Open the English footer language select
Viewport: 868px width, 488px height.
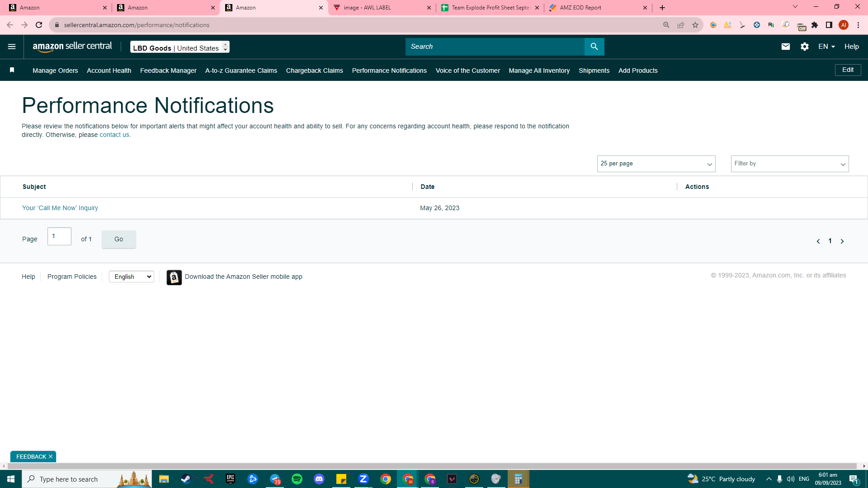tap(132, 277)
